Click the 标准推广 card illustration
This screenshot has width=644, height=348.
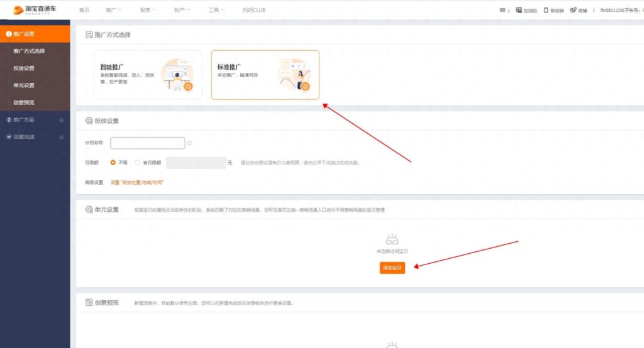(x=294, y=74)
